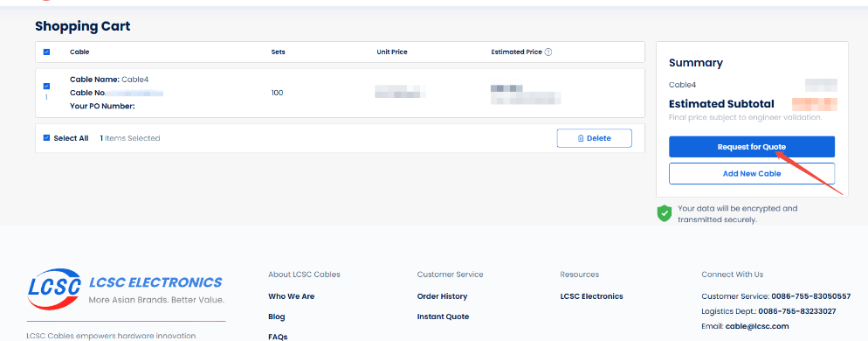Click the Resources footer heading
This screenshot has height=341, width=868.
point(579,275)
